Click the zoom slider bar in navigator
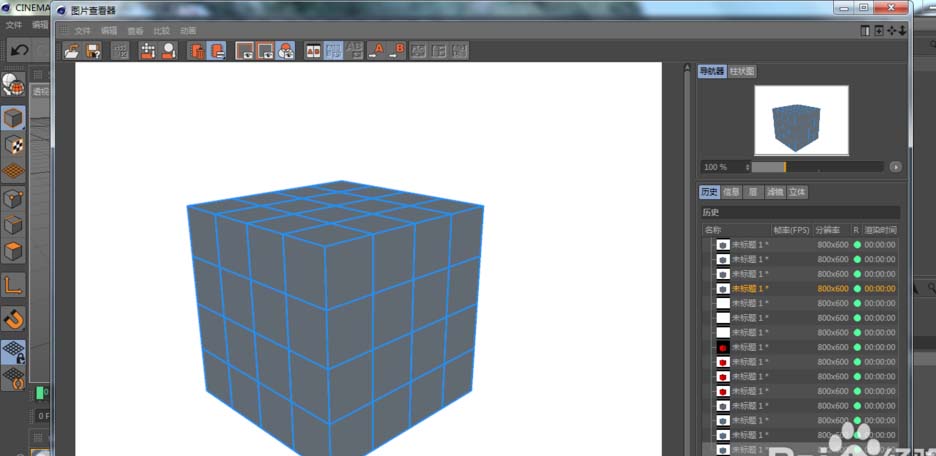 [817, 167]
